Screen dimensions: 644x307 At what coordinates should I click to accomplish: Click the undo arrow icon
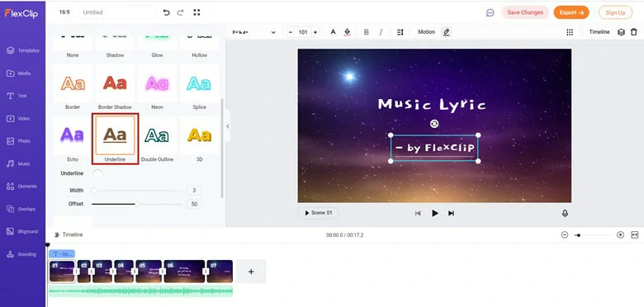click(166, 12)
